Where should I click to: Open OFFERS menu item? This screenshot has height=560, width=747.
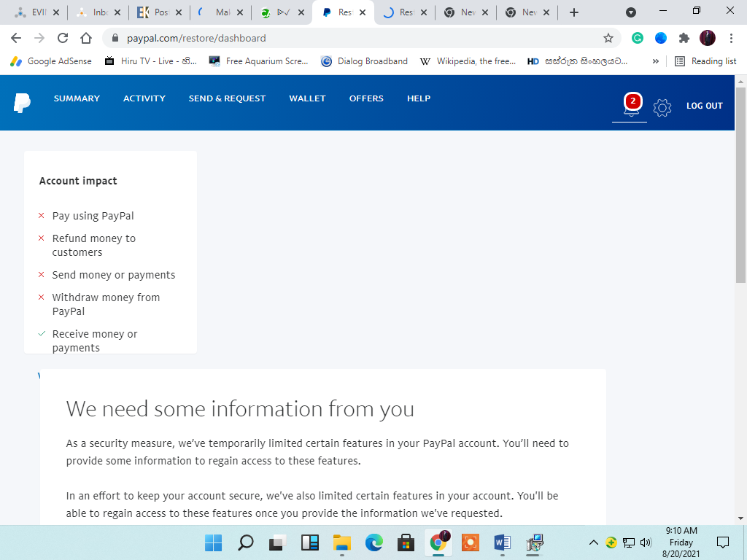coord(366,98)
